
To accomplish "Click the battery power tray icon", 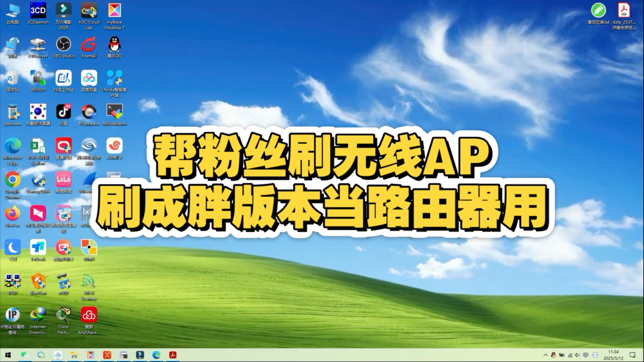I will tap(562, 355).
